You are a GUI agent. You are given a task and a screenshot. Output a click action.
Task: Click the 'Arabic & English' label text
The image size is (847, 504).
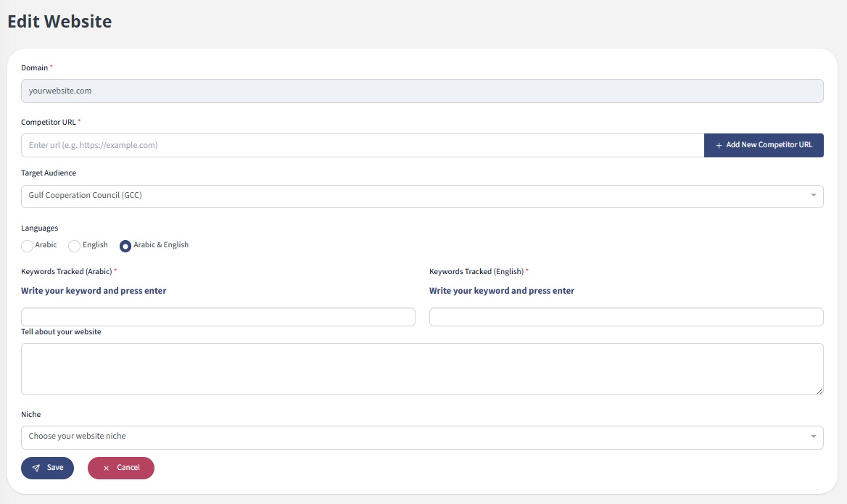coord(161,245)
